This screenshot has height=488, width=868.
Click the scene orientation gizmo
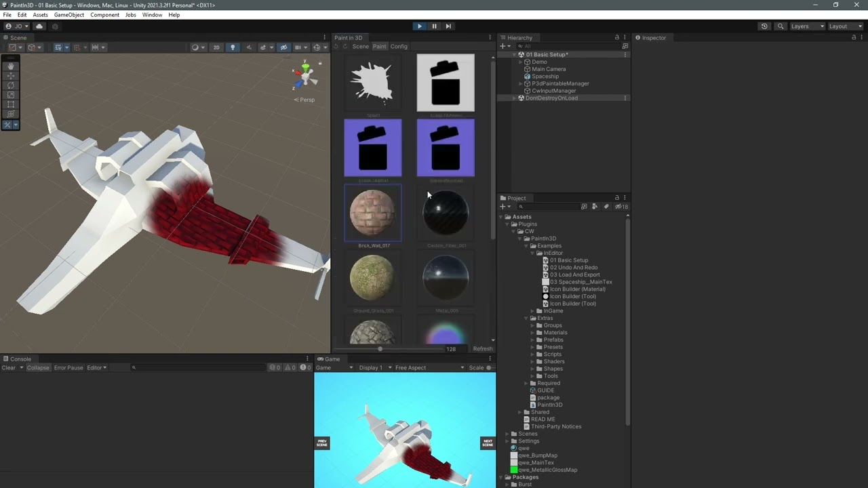click(304, 75)
